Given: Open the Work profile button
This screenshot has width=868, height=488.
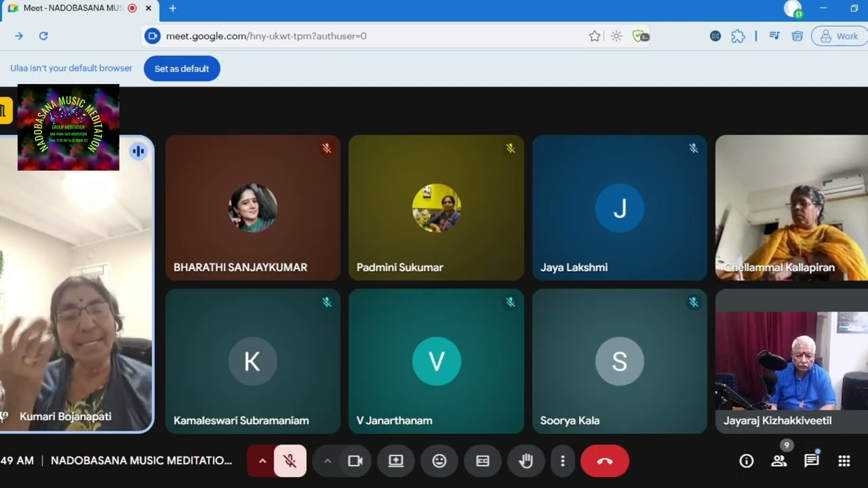Looking at the screenshot, I should coord(840,36).
